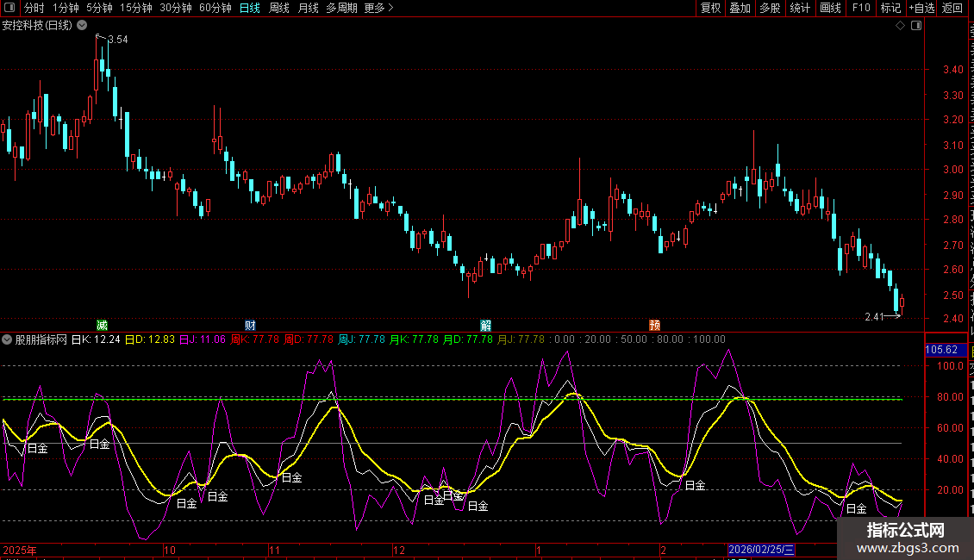Viewport: 974px width, 560px height.
Task: Open the F10 company info
Action: (860, 8)
